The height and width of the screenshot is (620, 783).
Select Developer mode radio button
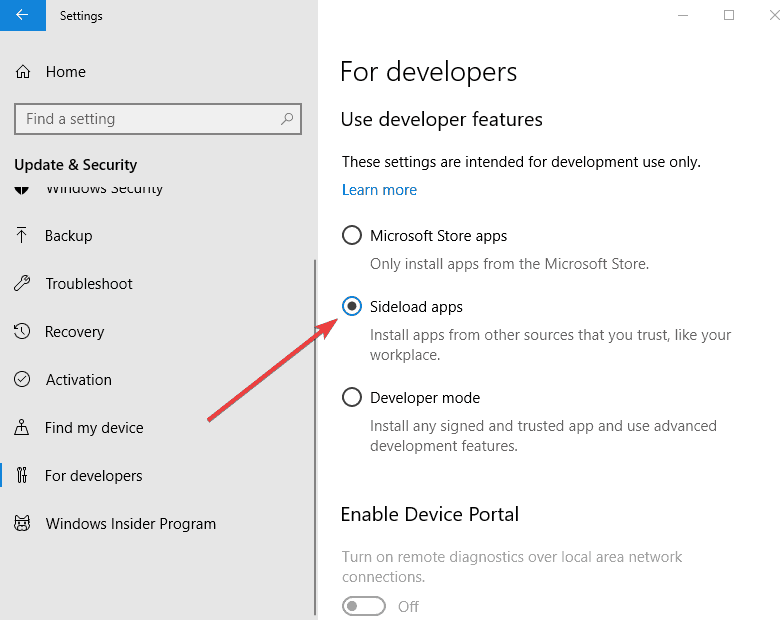coord(352,397)
